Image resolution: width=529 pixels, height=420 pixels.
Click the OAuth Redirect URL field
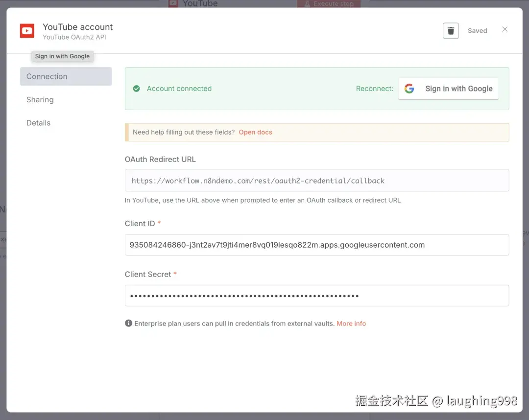317,180
